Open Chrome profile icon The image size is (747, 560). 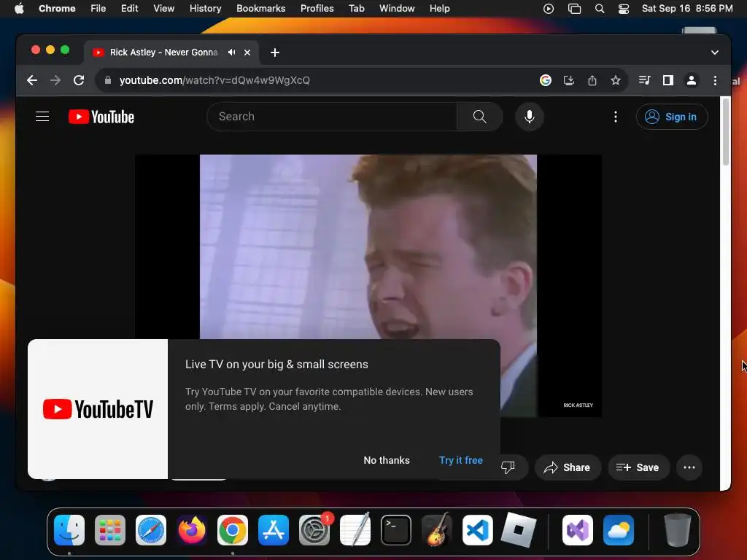692,80
